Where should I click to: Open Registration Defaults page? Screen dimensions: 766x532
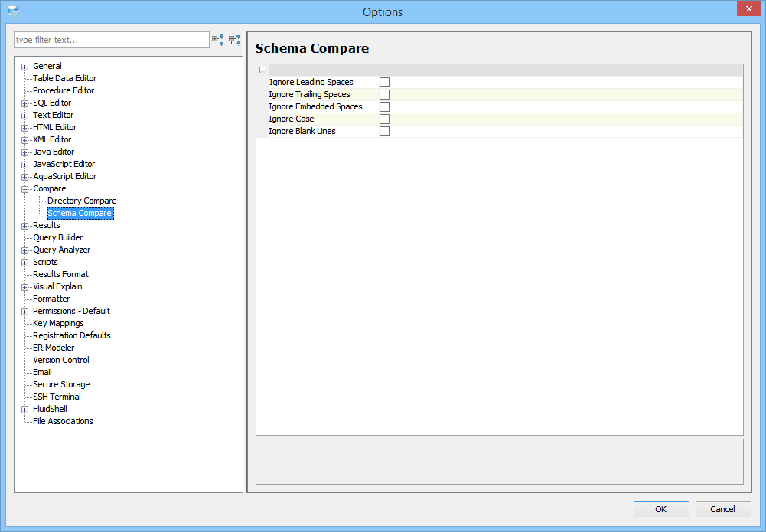(72, 335)
